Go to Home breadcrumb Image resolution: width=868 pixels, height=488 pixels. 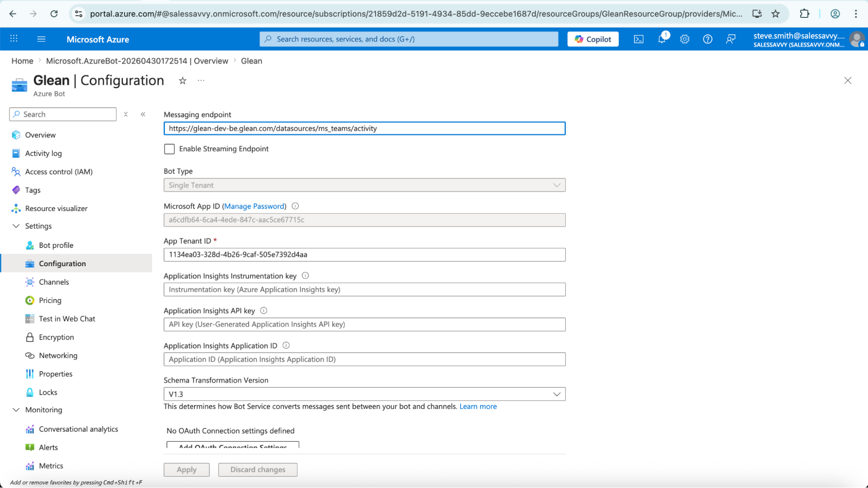(22, 61)
